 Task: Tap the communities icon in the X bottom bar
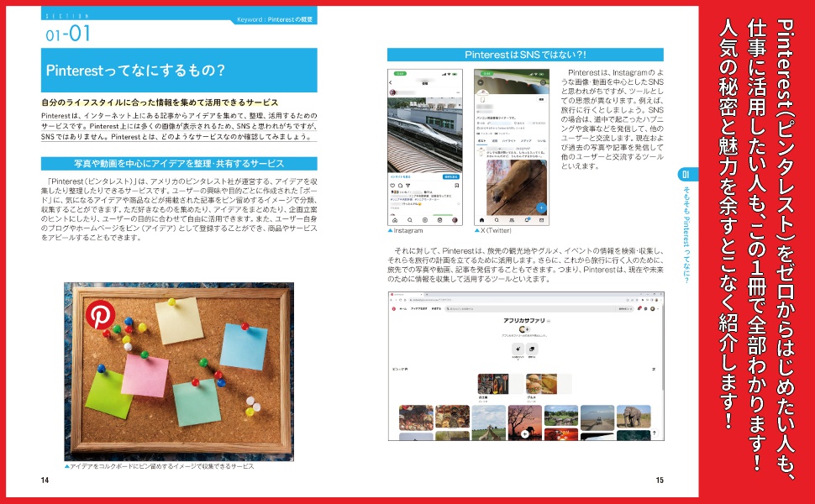[x=512, y=220]
